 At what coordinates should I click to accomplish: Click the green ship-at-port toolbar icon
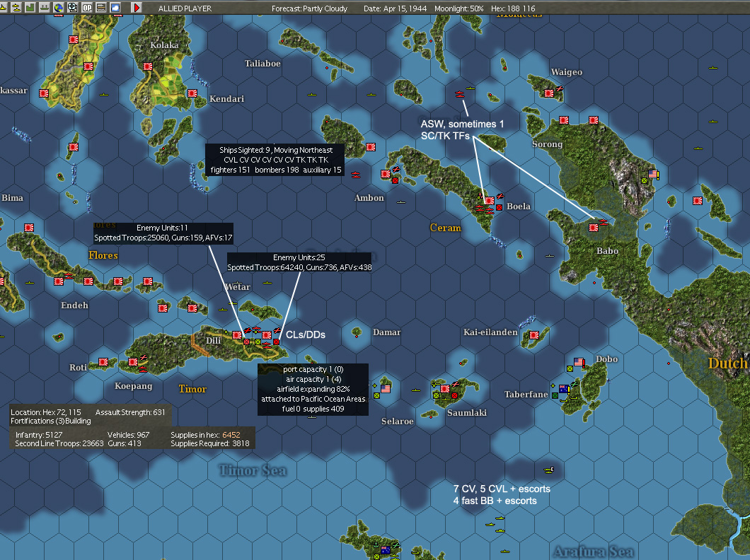pyautogui.click(x=44, y=8)
